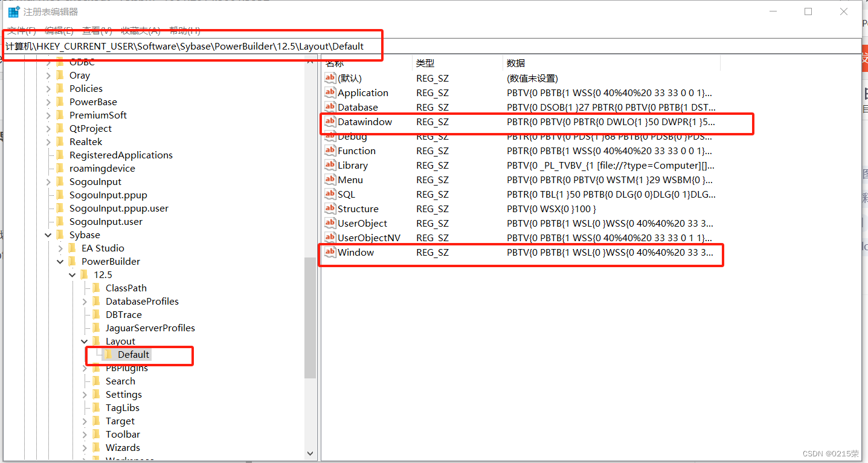Expand the PremiumSoft key node
Viewport: 868px width, 463px height.
click(x=49, y=115)
